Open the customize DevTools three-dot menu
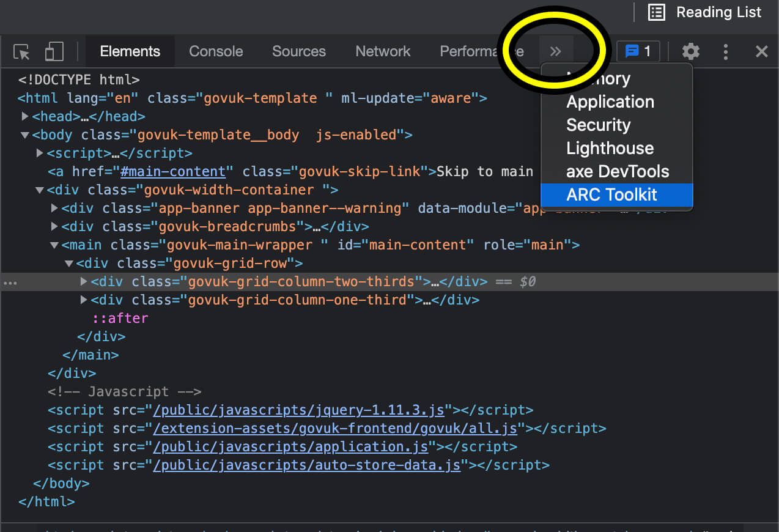Viewport: 779px width, 532px height. 725,51
